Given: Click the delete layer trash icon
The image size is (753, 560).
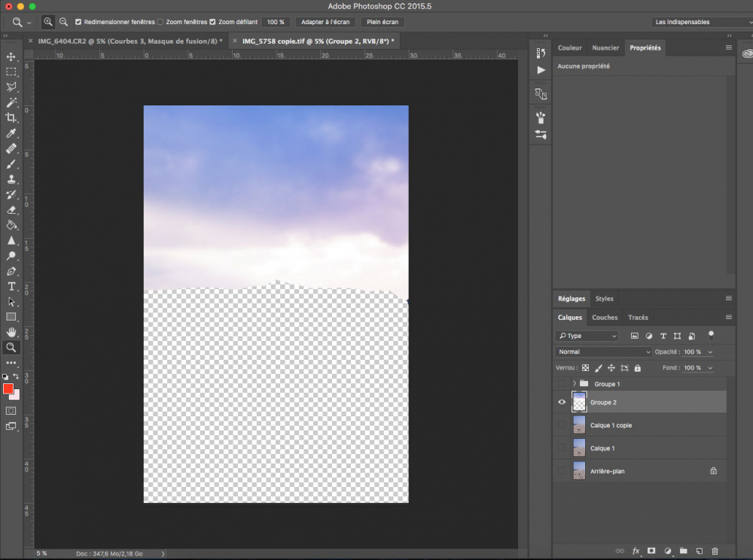Looking at the screenshot, I should (715, 551).
